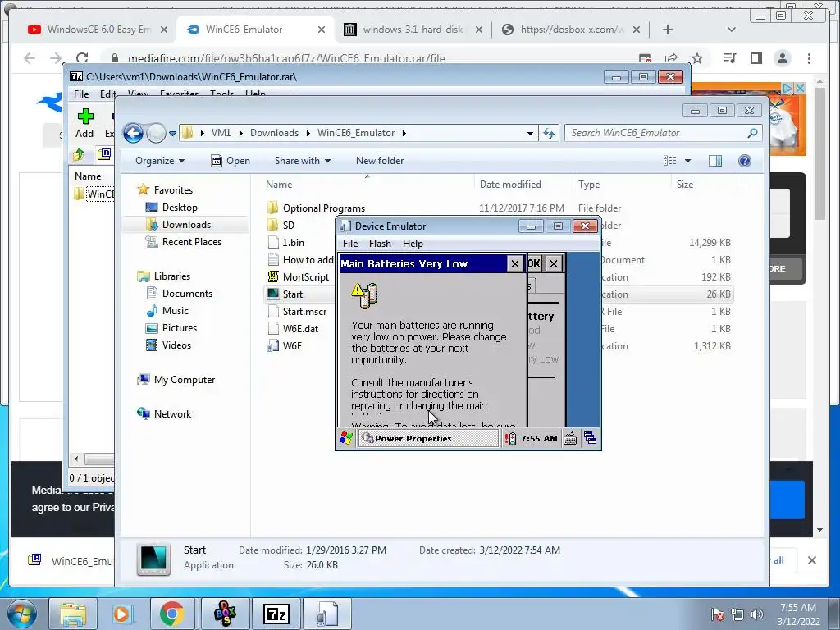Select the SD folder

pyautogui.click(x=288, y=225)
